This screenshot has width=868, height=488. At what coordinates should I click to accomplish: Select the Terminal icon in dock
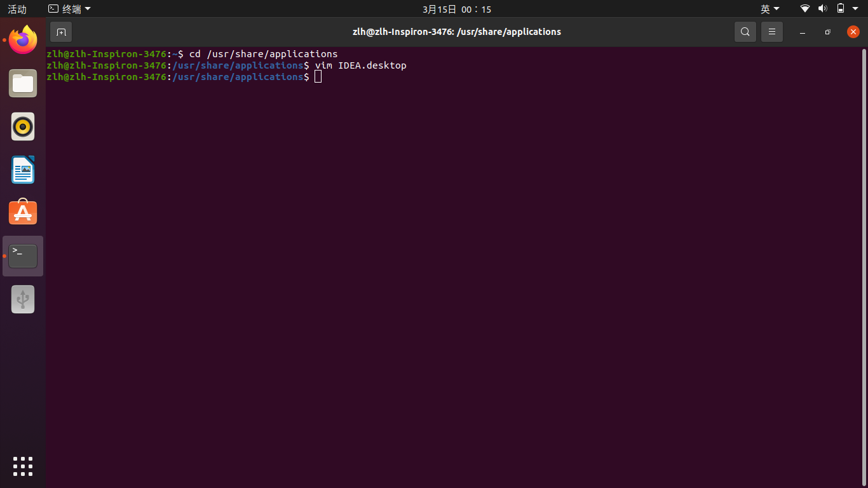coord(23,256)
